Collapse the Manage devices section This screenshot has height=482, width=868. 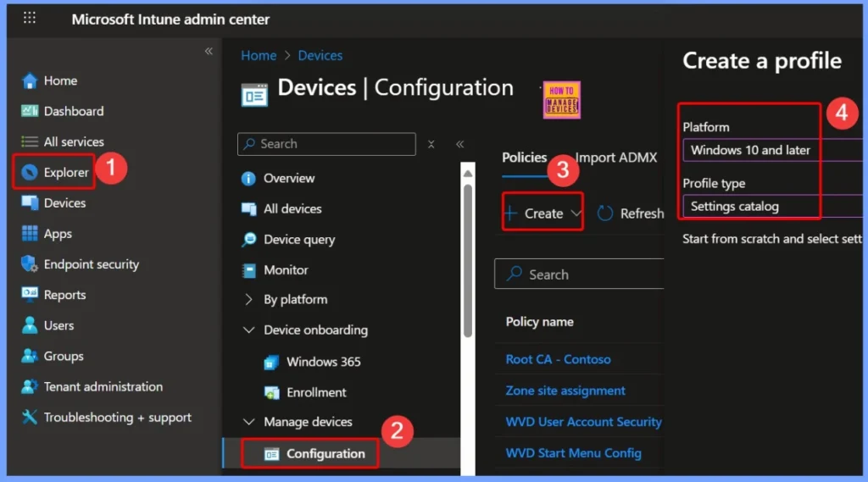[x=248, y=422]
